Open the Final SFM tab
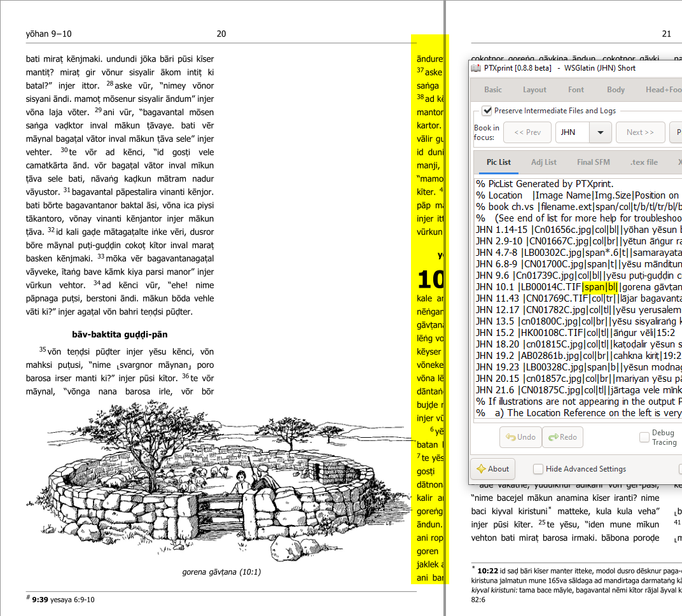 (593, 162)
